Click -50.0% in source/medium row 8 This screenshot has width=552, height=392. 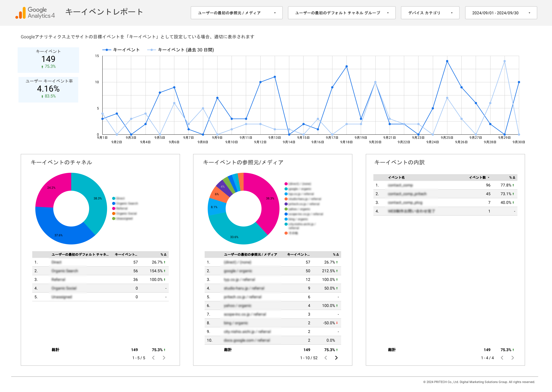pyautogui.click(x=329, y=323)
